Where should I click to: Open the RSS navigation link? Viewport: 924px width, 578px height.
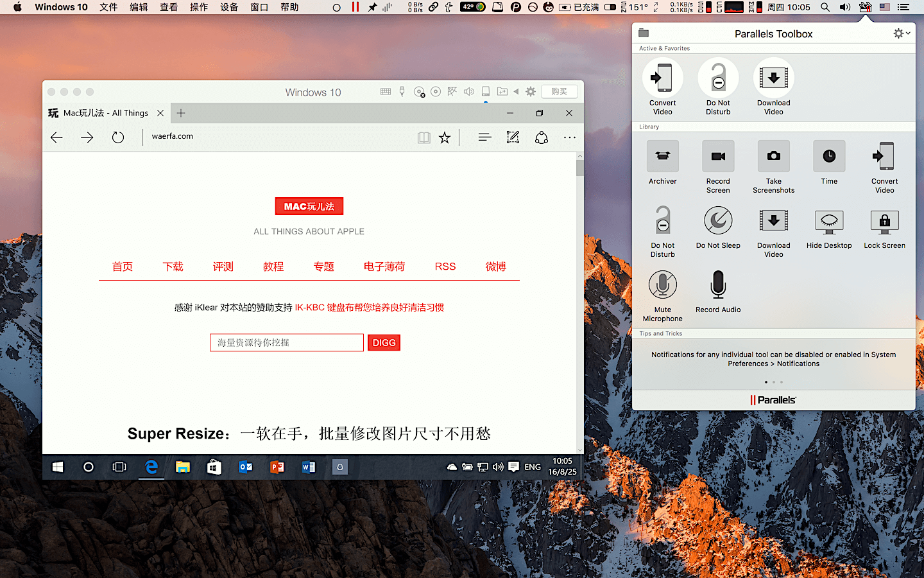pos(445,267)
